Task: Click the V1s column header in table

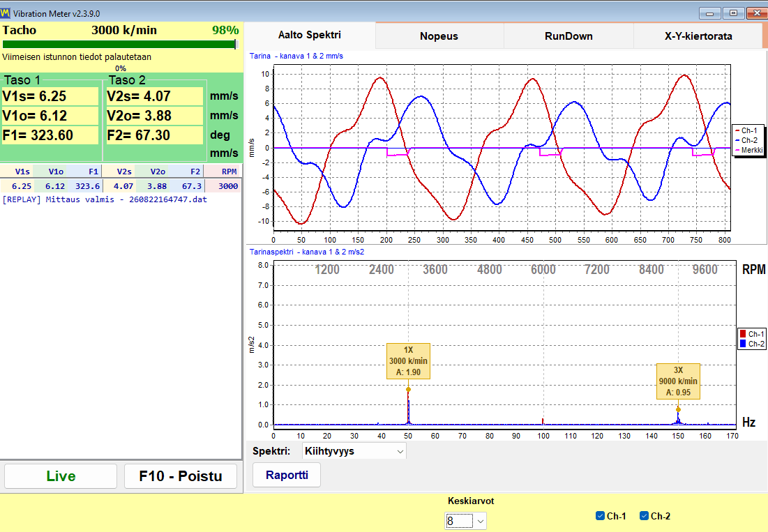Action: tap(17, 172)
